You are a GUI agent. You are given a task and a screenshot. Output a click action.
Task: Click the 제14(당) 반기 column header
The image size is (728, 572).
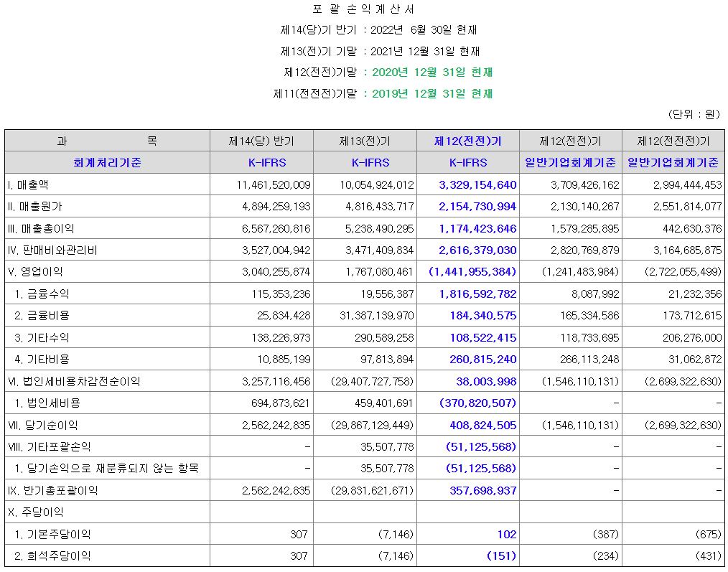261,141
